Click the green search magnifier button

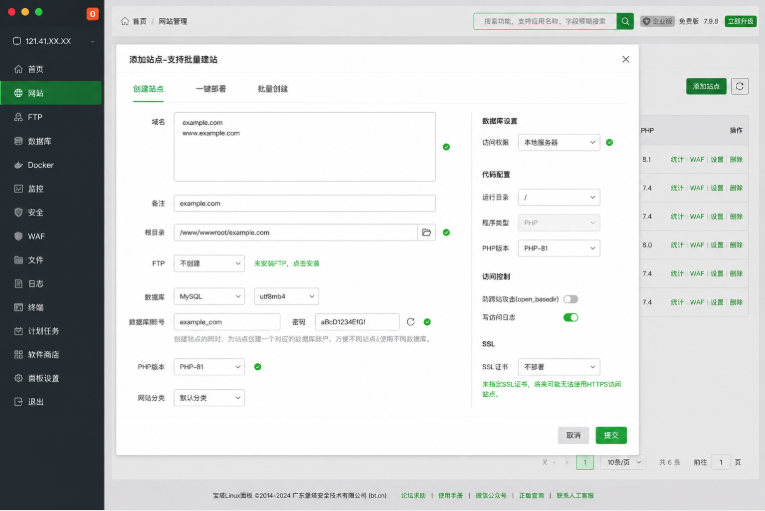pyautogui.click(x=625, y=21)
